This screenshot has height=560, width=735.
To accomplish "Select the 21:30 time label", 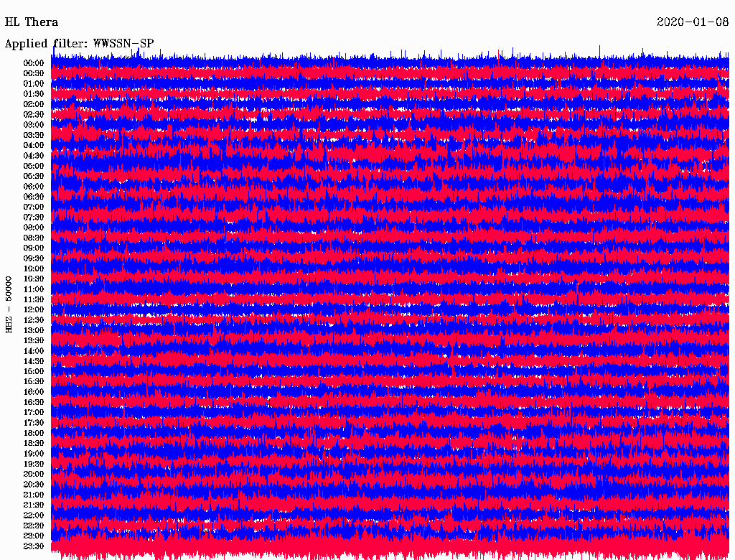I will pyautogui.click(x=33, y=505).
